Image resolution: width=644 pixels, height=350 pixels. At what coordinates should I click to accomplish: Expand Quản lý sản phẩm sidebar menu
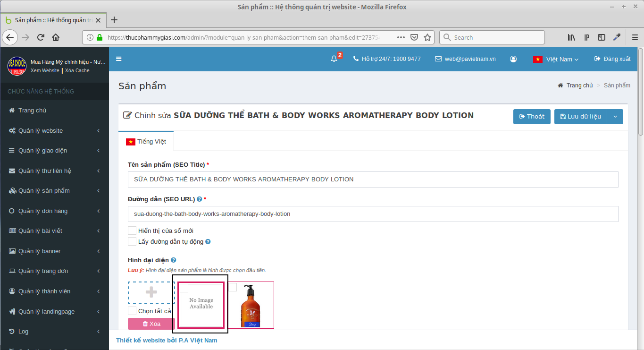point(54,191)
